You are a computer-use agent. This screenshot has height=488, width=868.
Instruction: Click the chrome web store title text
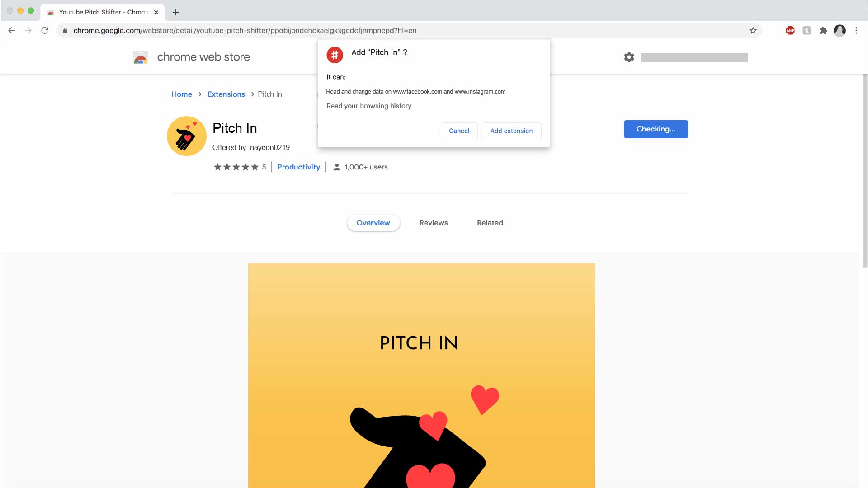pos(203,57)
